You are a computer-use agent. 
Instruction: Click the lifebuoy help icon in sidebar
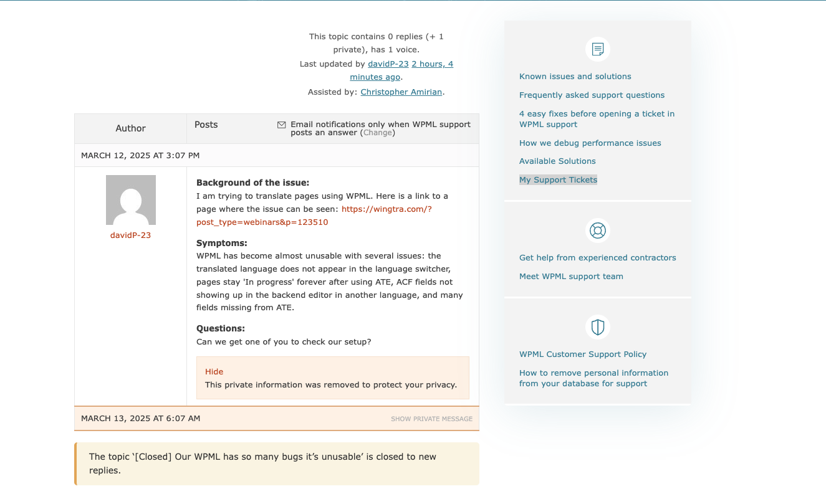tap(598, 231)
